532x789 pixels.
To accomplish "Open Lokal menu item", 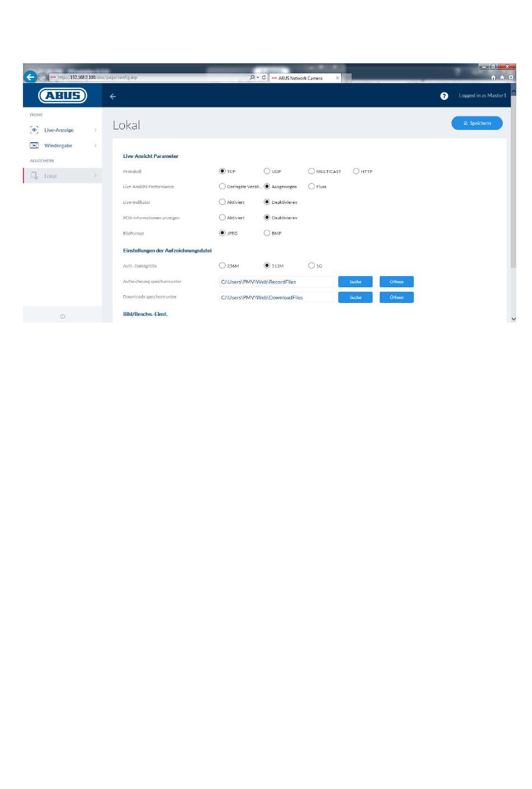I will pyautogui.click(x=62, y=176).
